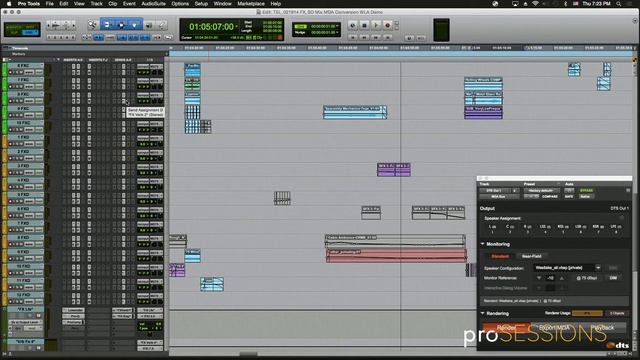Click the 0 Objects button

(617, 313)
